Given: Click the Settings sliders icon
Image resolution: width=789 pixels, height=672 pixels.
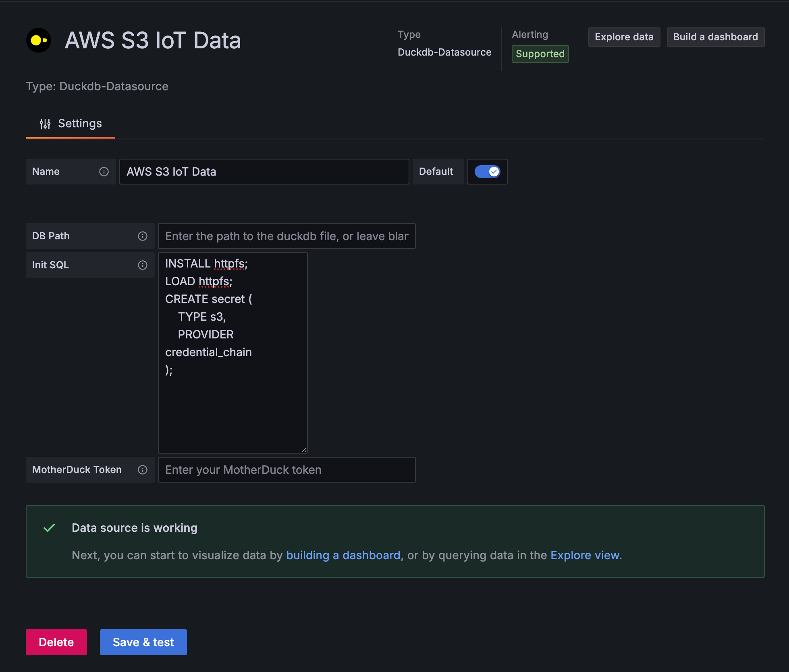Looking at the screenshot, I should point(45,124).
